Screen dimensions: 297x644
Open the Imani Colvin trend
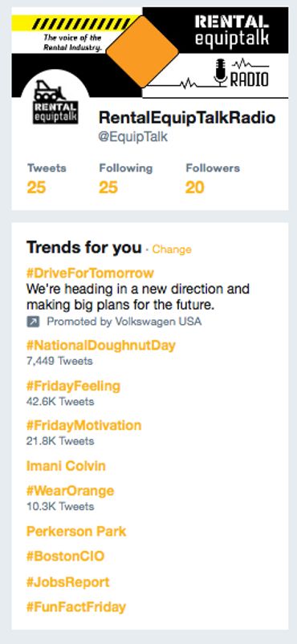(66, 466)
